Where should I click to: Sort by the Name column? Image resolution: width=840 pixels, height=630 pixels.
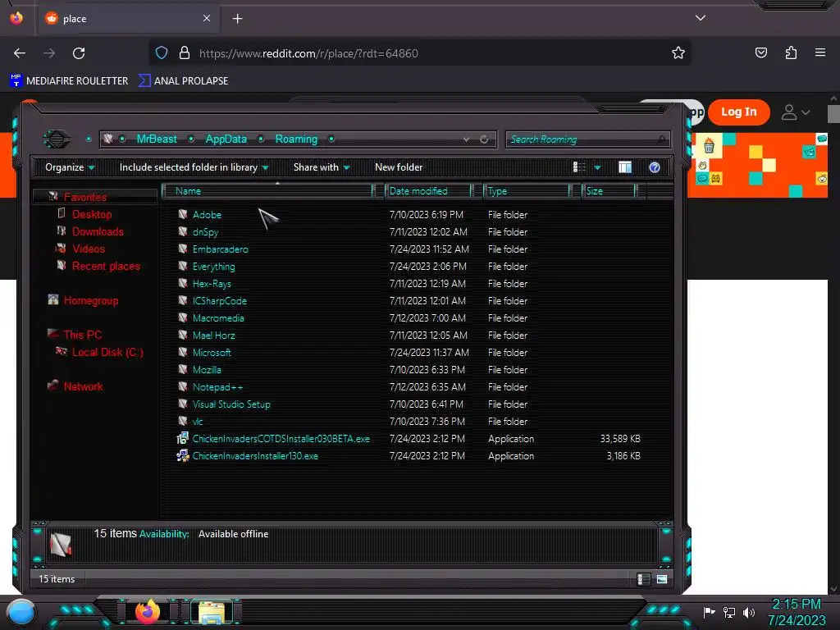(268, 191)
